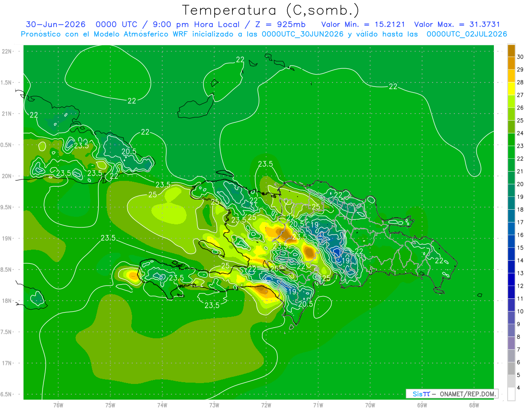Click the "75W" longitude axis label
Screen dimensions: 532x411
click(110, 405)
